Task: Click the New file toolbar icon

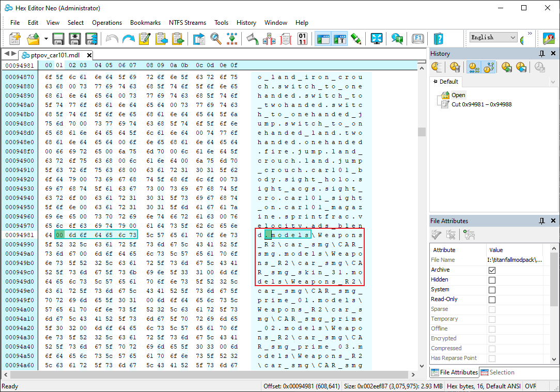Action: [x=15, y=39]
